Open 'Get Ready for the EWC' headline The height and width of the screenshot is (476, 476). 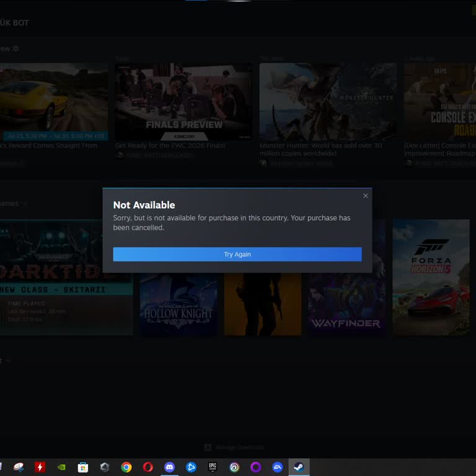click(x=170, y=146)
